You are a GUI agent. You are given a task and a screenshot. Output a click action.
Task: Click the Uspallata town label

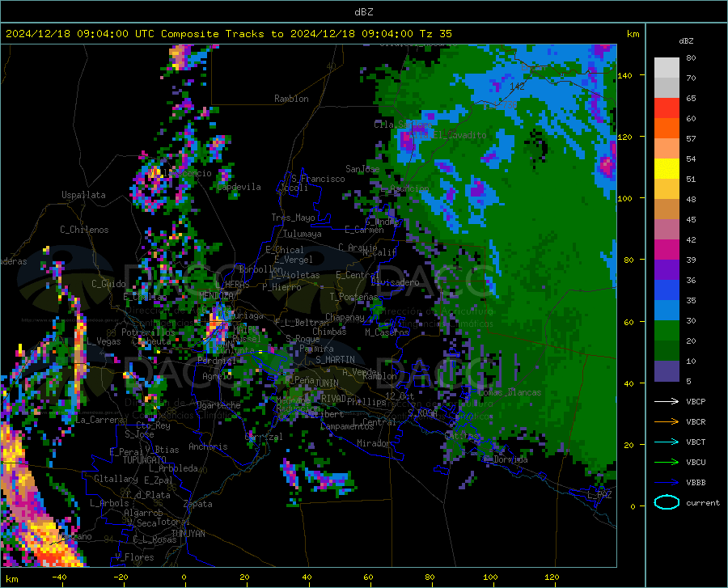(83, 195)
